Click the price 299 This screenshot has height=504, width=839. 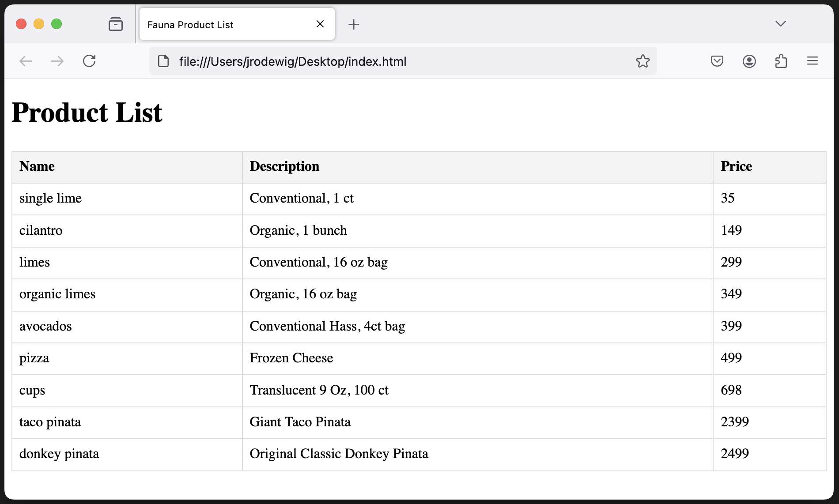coord(731,262)
